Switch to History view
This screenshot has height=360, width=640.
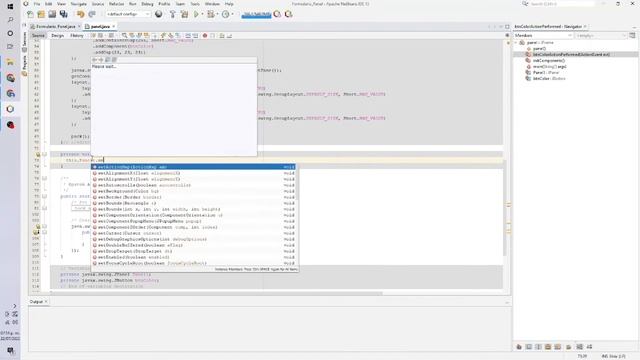(76, 36)
